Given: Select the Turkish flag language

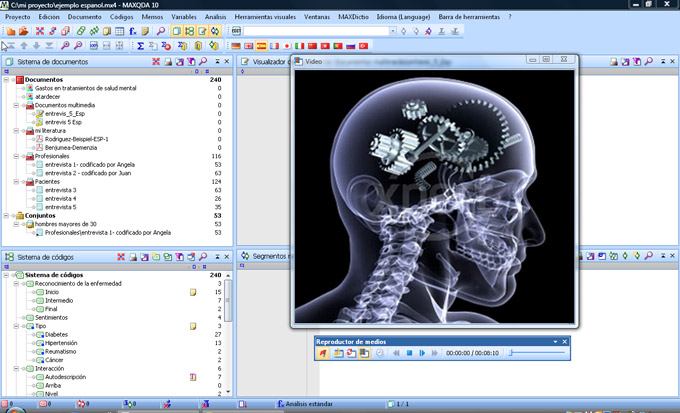Looking at the screenshot, I should [x=363, y=46].
